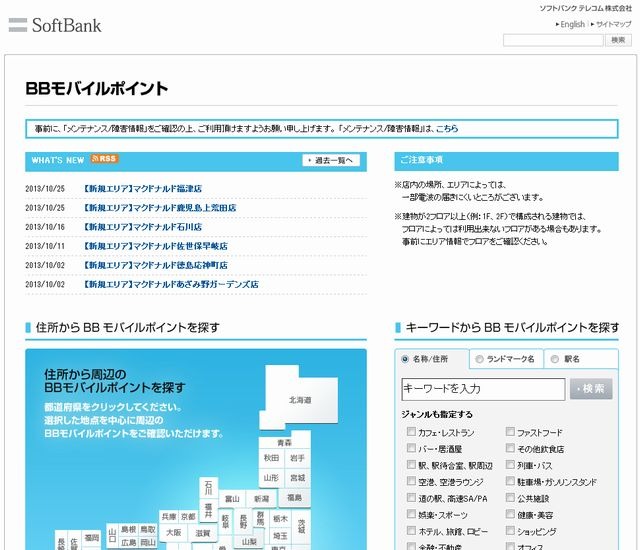Pick 石川 prefecture tile on map
Viewport: 640px width, 550px height.
pos(208,487)
